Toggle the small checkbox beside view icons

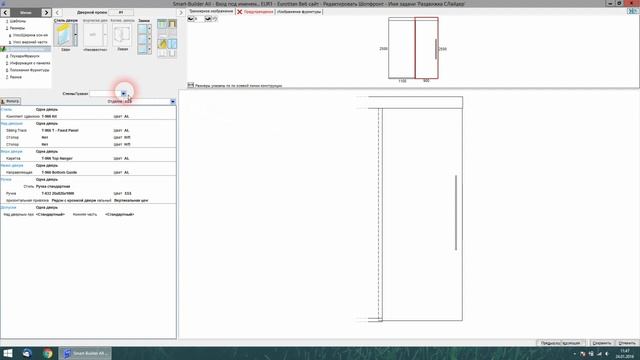pyautogui.click(x=215, y=19)
